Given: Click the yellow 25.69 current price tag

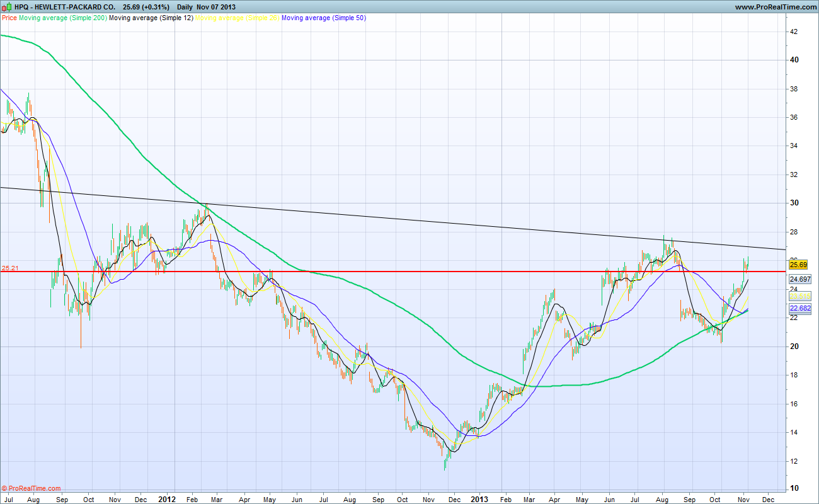Looking at the screenshot, I should click(798, 265).
